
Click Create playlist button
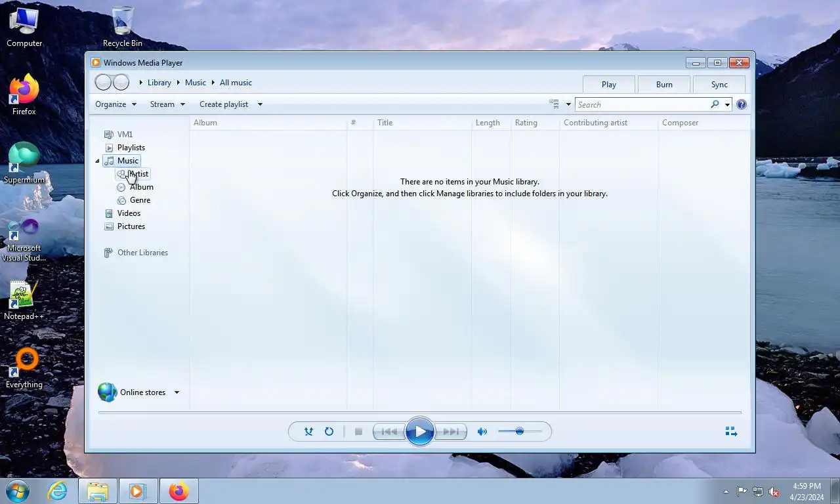(224, 104)
